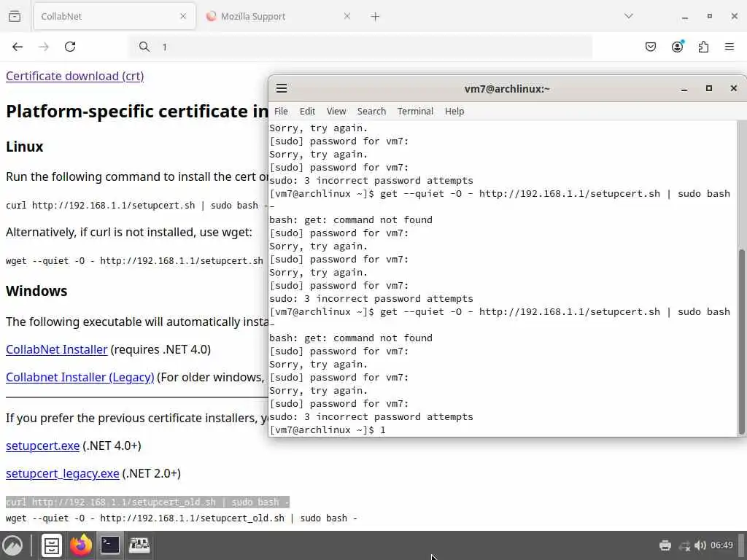Click the Linux section heading

point(25,147)
